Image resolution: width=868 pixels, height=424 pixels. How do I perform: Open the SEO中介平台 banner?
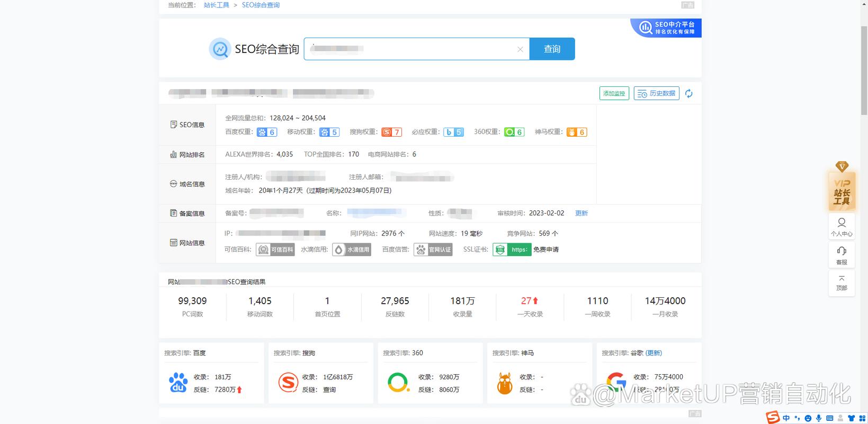tap(667, 28)
